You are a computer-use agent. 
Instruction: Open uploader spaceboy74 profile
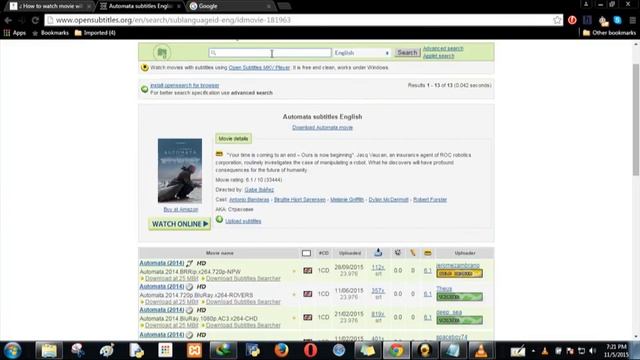(452, 338)
